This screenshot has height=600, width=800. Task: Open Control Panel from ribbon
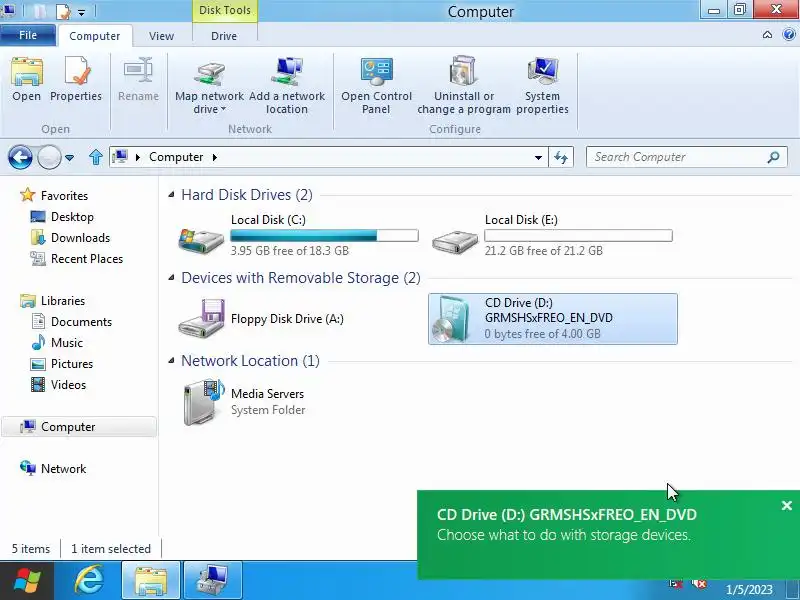click(377, 85)
